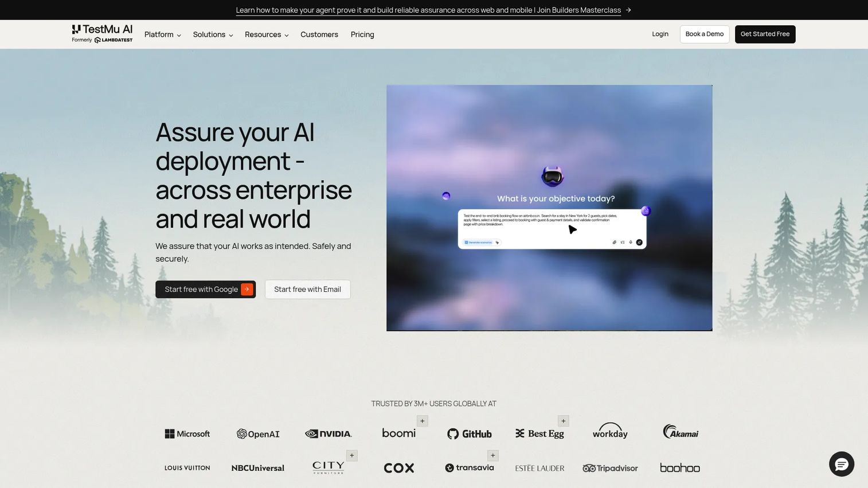Click the Login link
The image size is (868, 488).
[660, 34]
